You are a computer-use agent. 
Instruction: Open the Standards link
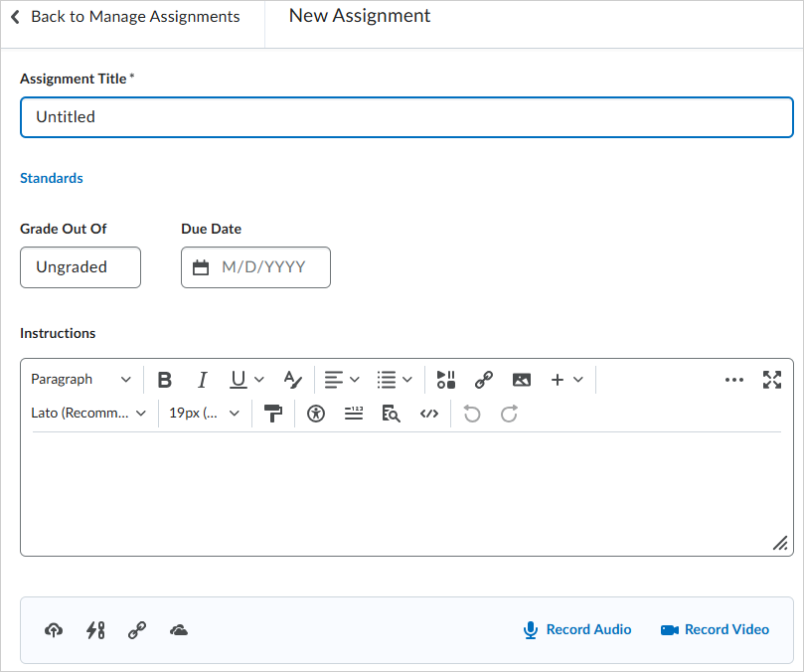pos(52,178)
